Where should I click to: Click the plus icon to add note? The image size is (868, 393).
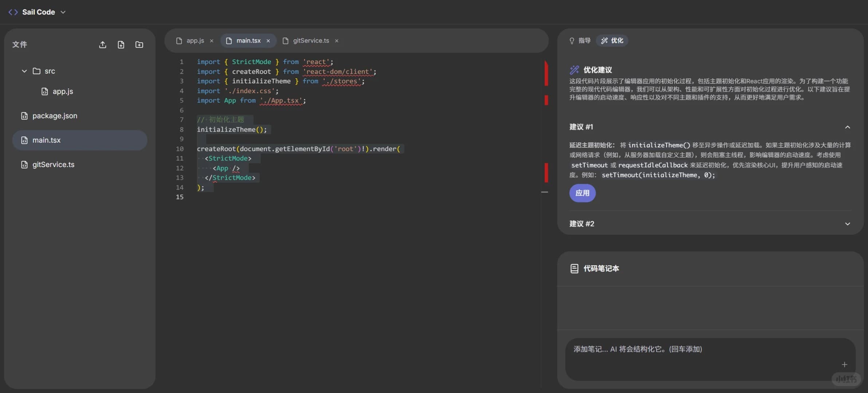tap(845, 364)
